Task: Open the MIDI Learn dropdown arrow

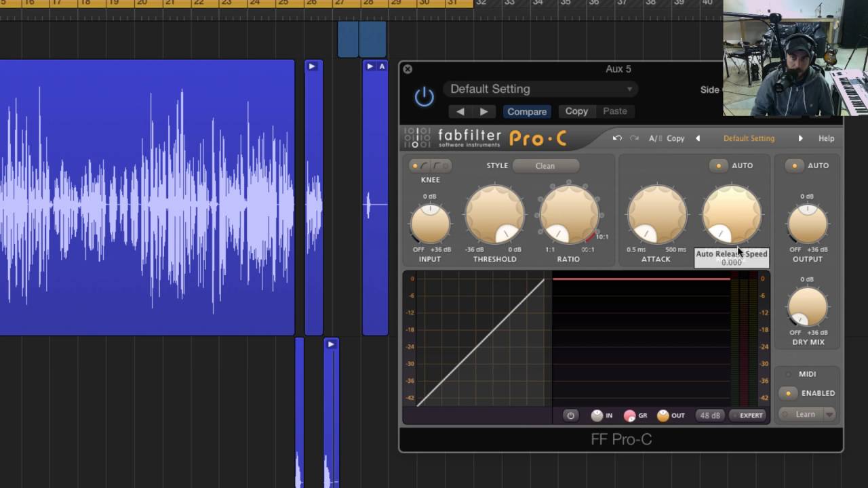Action: pyautogui.click(x=829, y=414)
